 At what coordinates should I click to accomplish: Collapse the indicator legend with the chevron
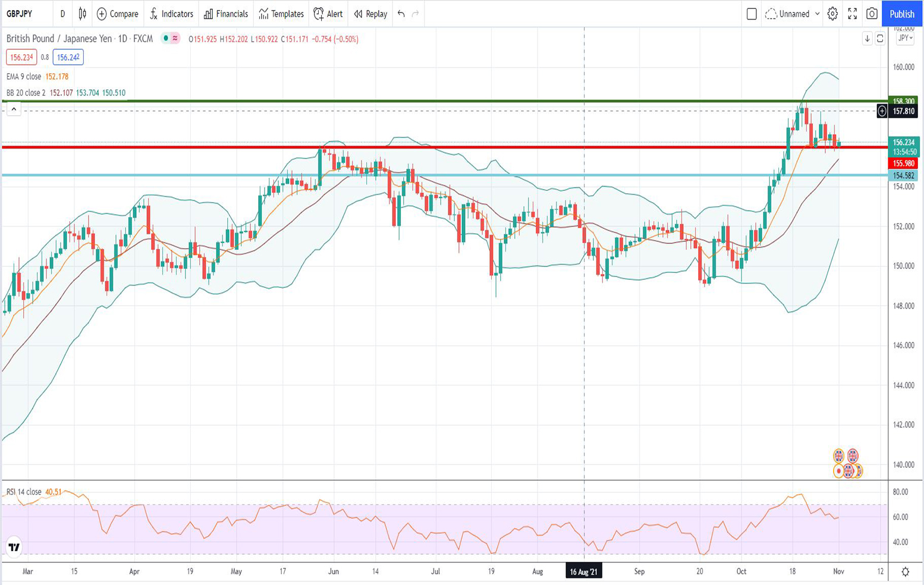tap(14, 109)
